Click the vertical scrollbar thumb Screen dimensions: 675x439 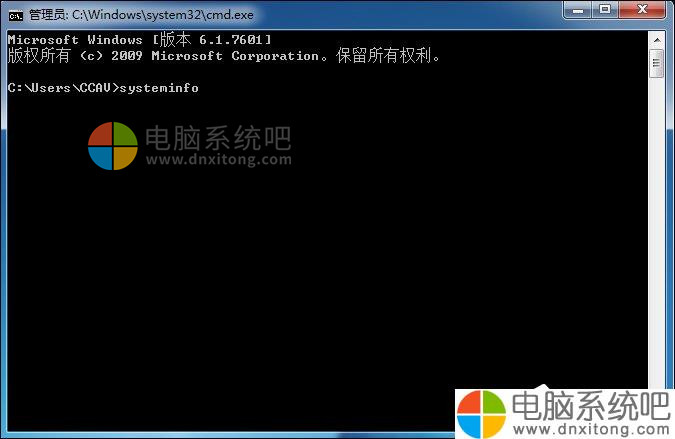[657, 63]
